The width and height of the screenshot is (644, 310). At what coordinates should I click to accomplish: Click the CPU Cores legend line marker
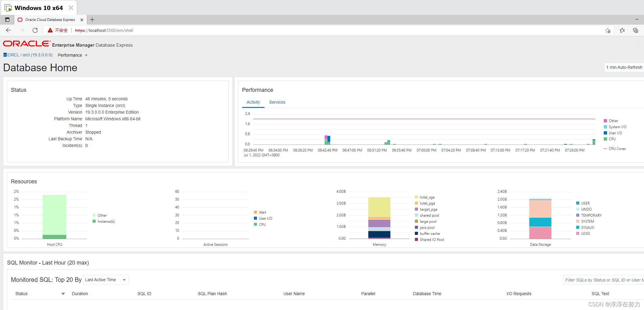click(x=606, y=149)
